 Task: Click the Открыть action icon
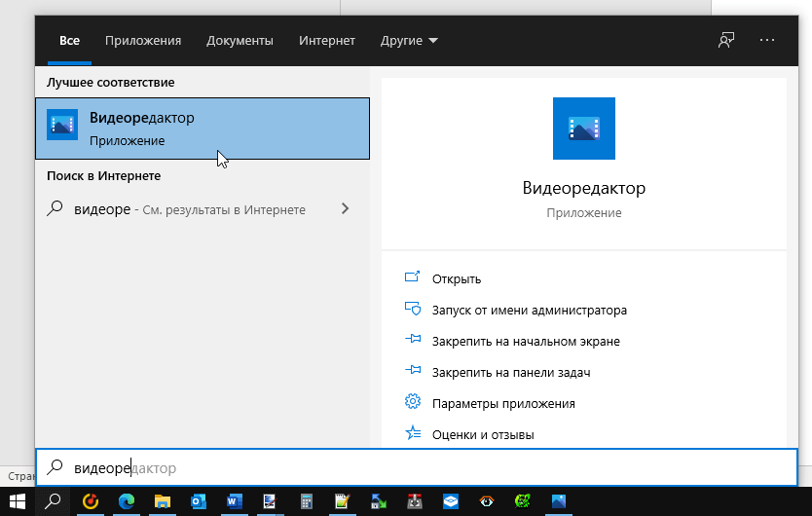click(412, 276)
